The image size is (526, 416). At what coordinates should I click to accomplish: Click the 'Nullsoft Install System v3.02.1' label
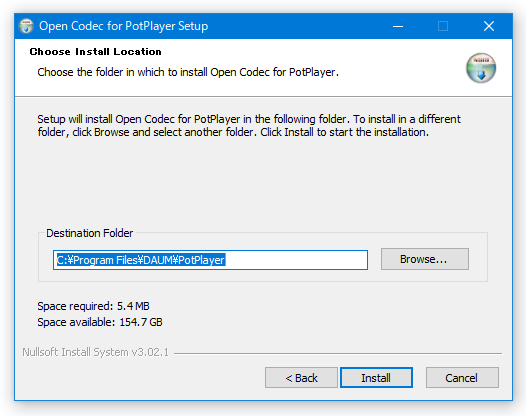click(95, 352)
